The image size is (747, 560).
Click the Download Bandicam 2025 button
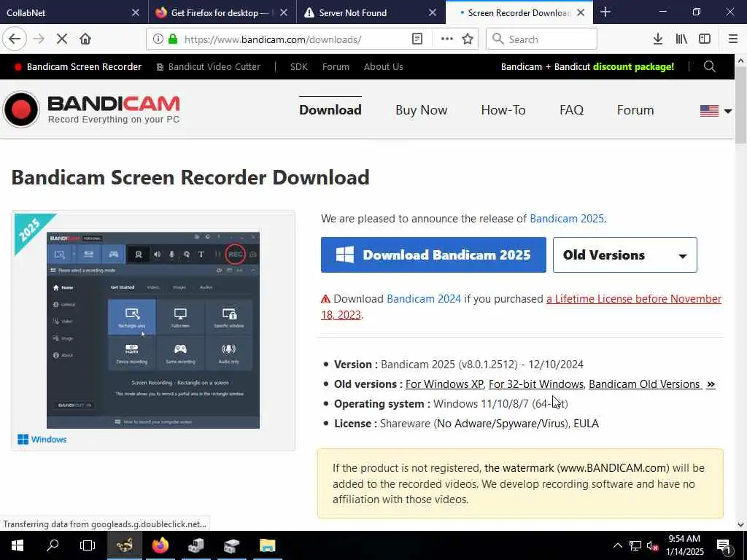[x=433, y=254]
